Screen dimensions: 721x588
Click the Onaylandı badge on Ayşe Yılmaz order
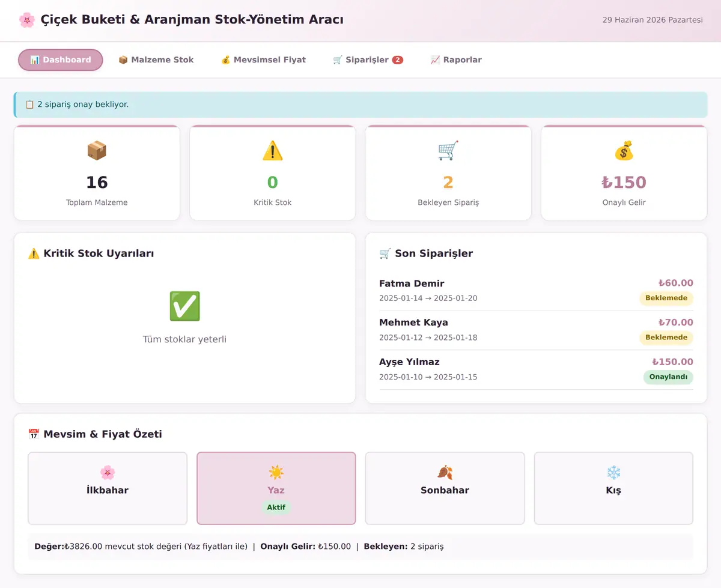click(668, 377)
